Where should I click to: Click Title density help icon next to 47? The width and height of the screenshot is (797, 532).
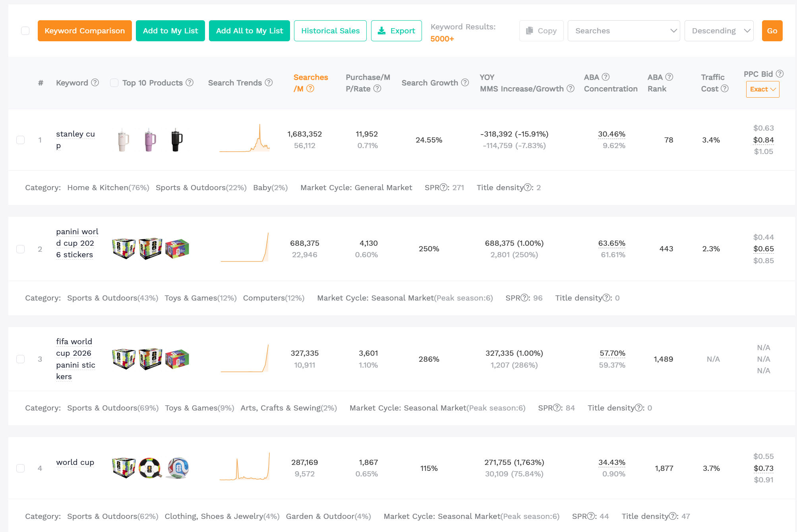click(x=673, y=516)
